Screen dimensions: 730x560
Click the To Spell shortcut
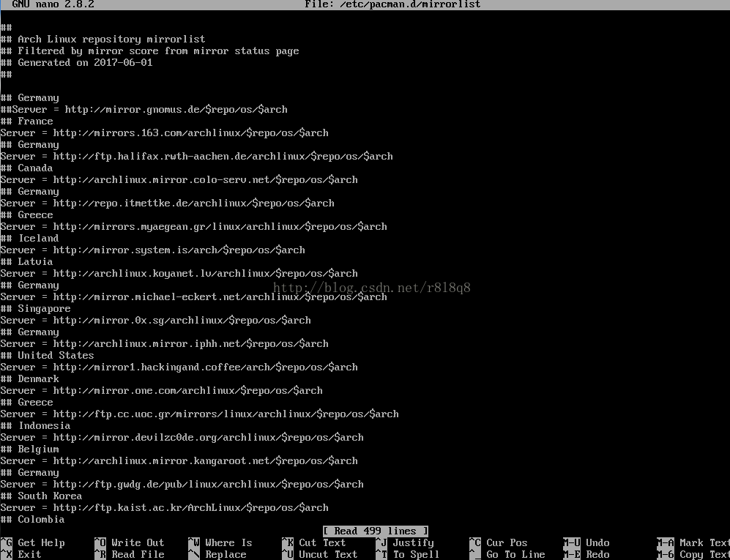pos(407,554)
